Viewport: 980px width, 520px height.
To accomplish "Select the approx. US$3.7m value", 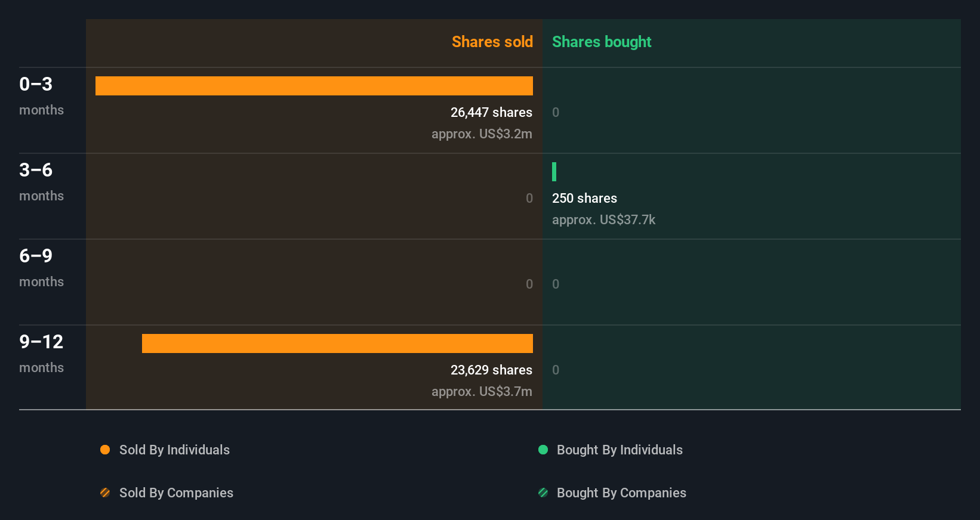I will (x=482, y=391).
